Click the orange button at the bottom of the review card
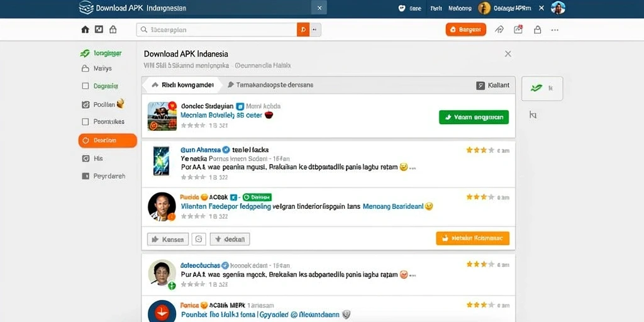This screenshot has width=644, height=322. pyautogui.click(x=473, y=238)
